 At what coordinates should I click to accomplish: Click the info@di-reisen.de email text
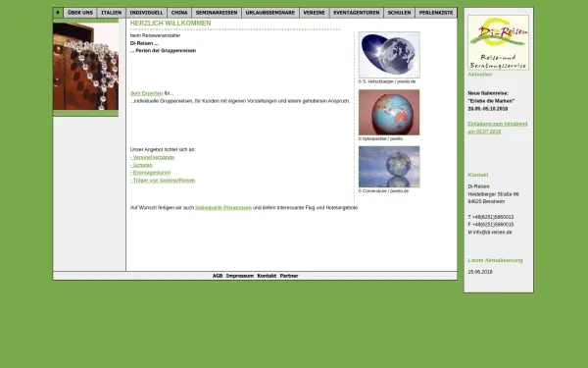click(490, 233)
